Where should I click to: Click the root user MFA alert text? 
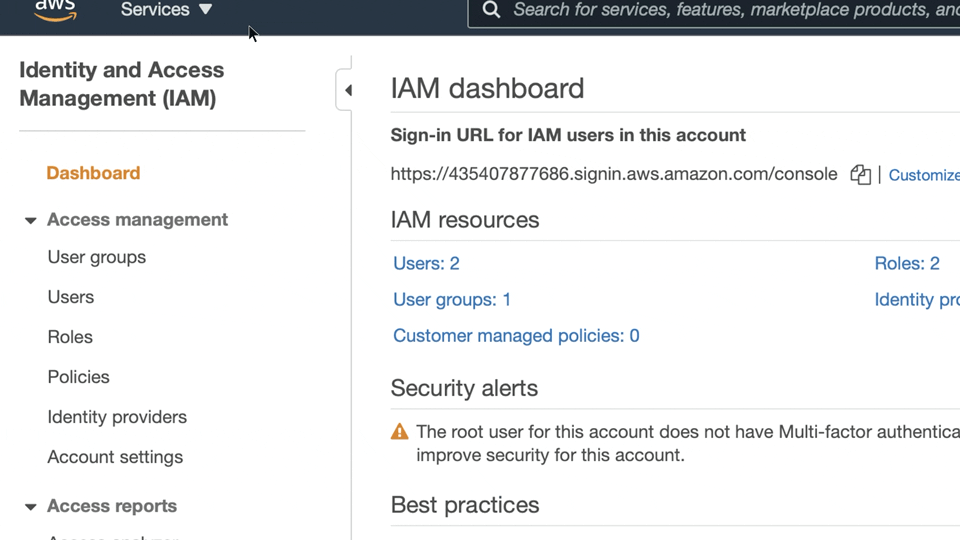tap(688, 443)
